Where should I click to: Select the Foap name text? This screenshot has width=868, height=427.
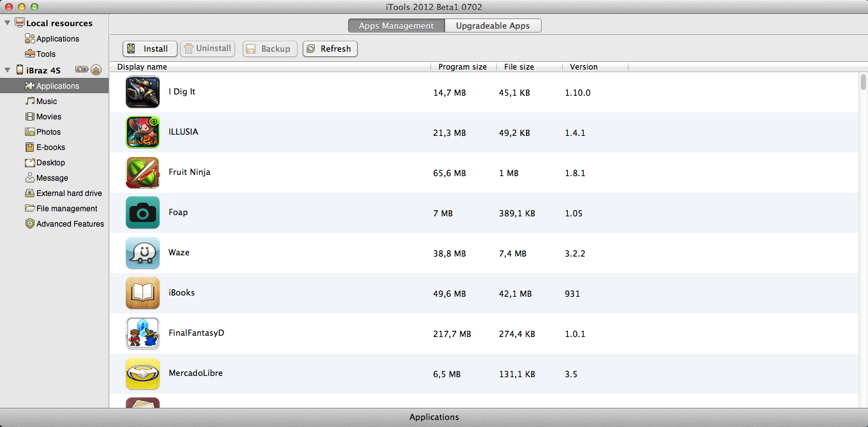pyautogui.click(x=178, y=213)
